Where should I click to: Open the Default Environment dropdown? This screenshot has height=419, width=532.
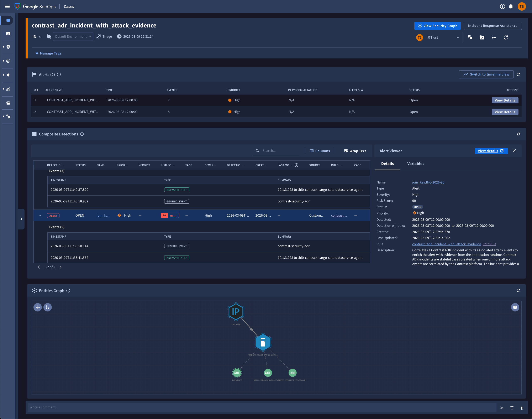pyautogui.click(x=73, y=37)
